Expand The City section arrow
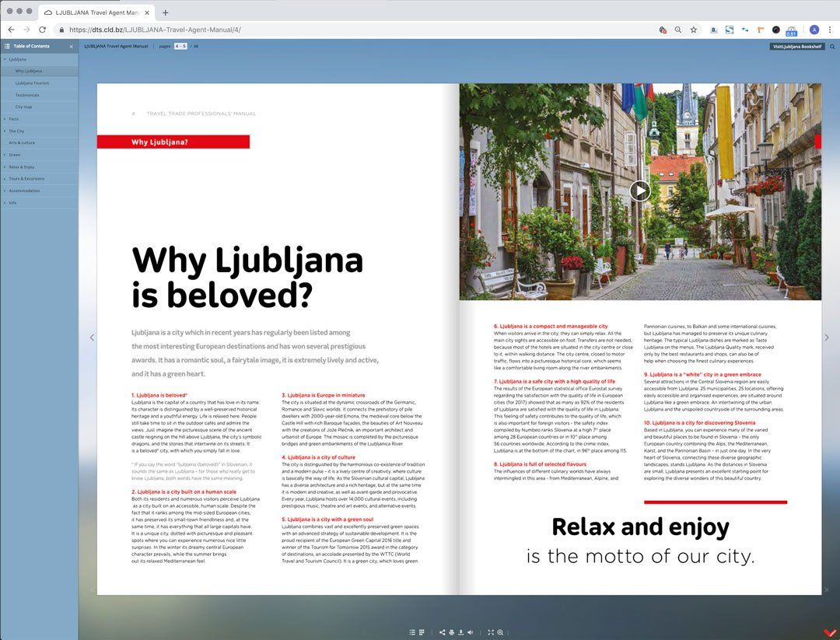Image resolution: width=840 pixels, height=640 pixels. [x=5, y=131]
